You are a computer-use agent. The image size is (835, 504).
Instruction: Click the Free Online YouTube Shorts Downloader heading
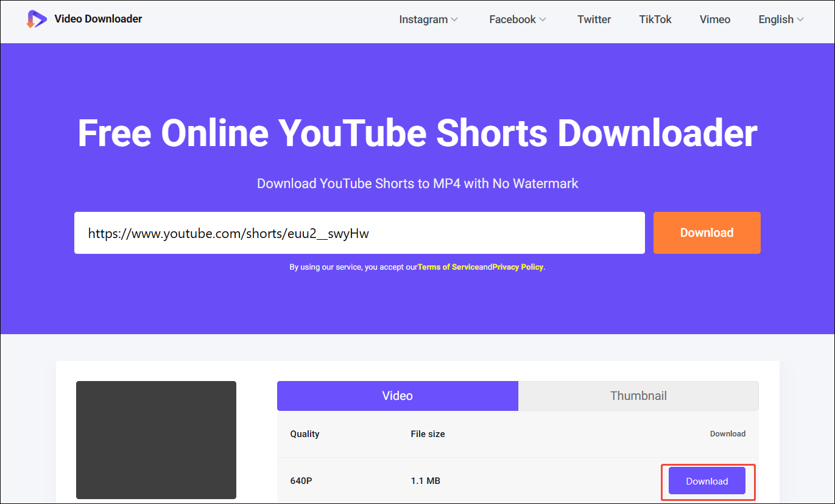click(418, 132)
